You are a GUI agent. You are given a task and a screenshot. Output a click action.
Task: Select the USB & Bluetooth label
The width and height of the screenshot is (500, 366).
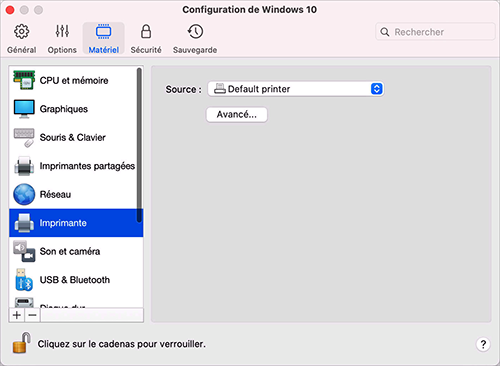click(75, 280)
